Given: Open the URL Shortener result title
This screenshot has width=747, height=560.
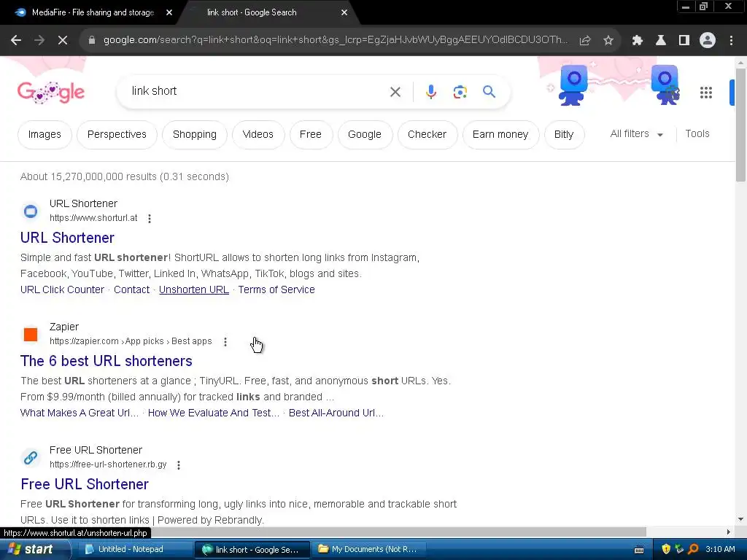Looking at the screenshot, I should [67, 238].
